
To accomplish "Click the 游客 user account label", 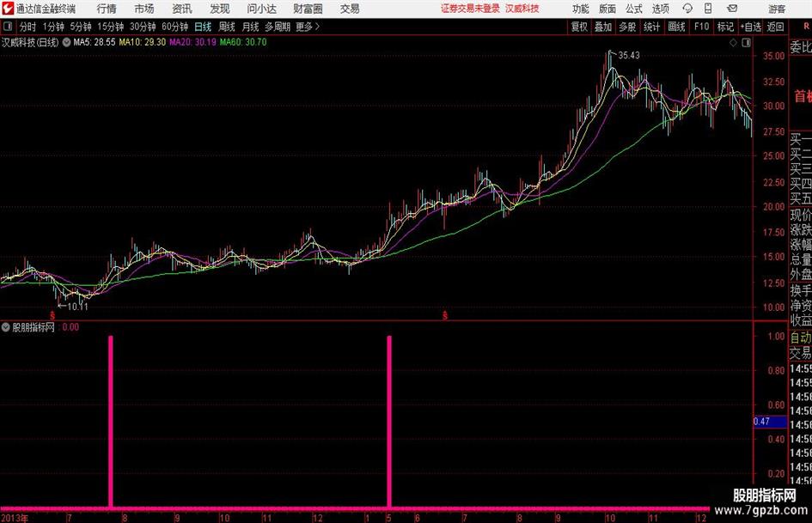I will pyautogui.click(x=776, y=9).
